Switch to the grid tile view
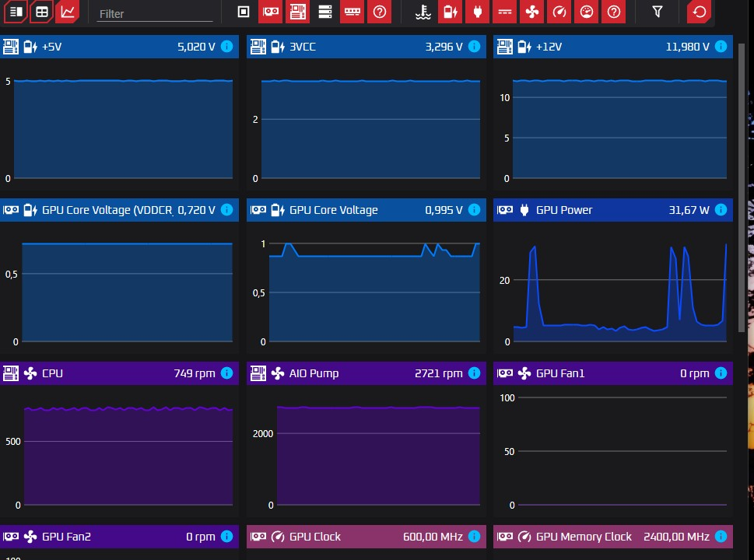 pos(42,12)
